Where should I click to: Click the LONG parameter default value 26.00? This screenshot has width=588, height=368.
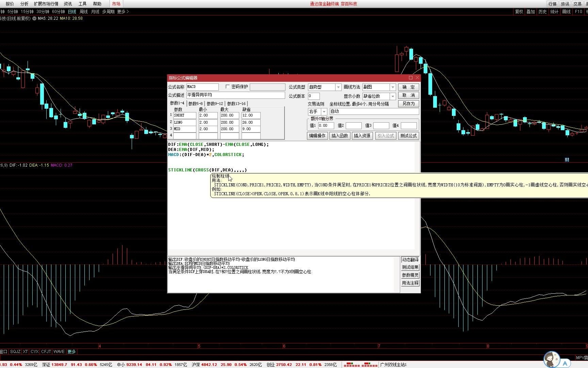tap(251, 122)
